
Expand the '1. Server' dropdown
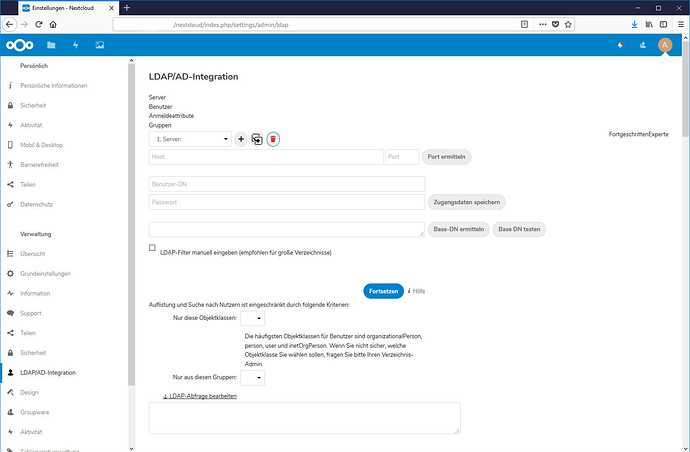[189, 140]
